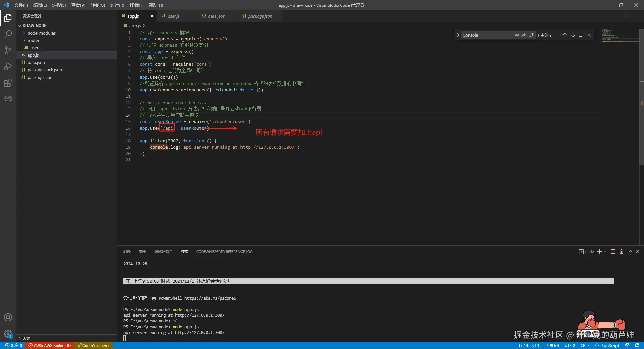The height and width of the screenshot is (349, 644).
Task: Close the app.js editor tab
Action: pyautogui.click(x=152, y=16)
